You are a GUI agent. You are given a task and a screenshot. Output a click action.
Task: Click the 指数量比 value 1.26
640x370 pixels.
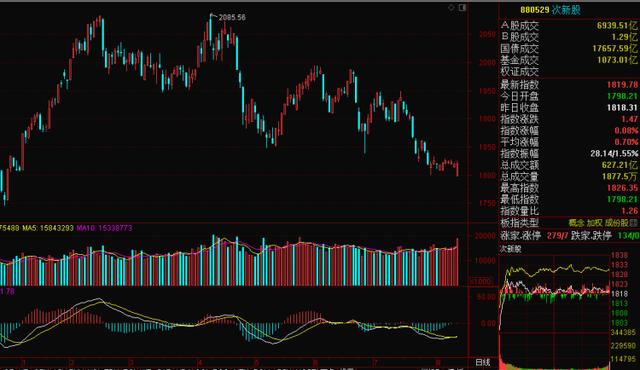point(629,211)
